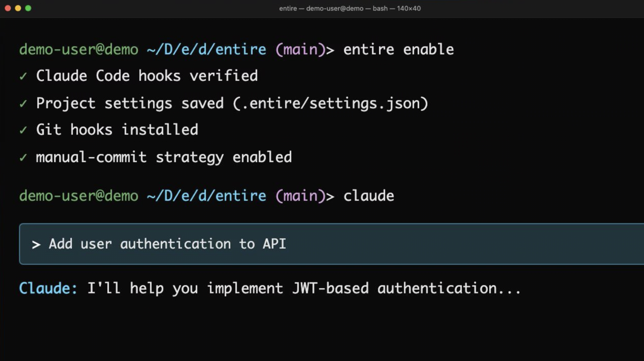Click the yellow minimize window button
This screenshot has width=644, height=361.
click(x=18, y=8)
